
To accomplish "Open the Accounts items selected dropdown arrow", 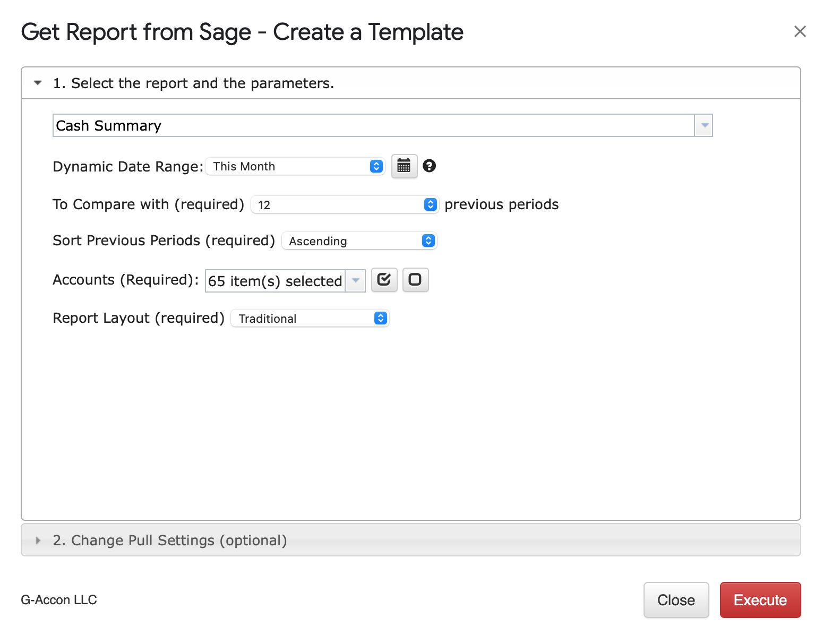I will [x=356, y=280].
